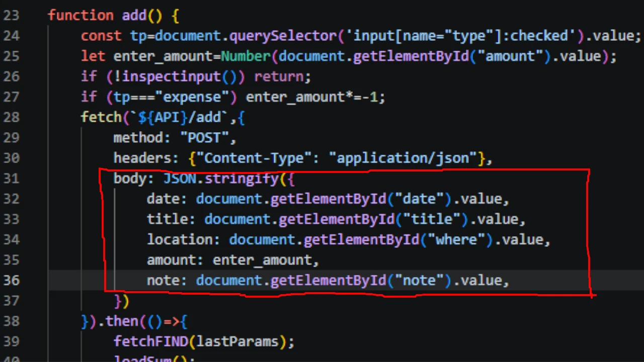Click line number 37 in the gutter
The height and width of the screenshot is (362, 644).
[11, 301]
